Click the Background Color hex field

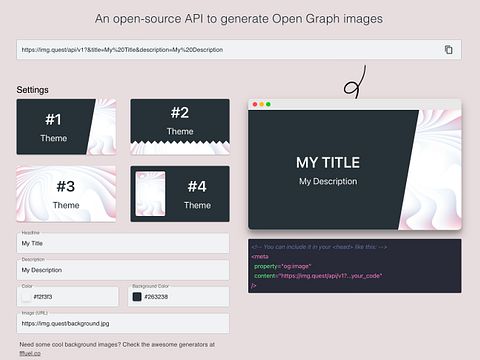coord(179,297)
